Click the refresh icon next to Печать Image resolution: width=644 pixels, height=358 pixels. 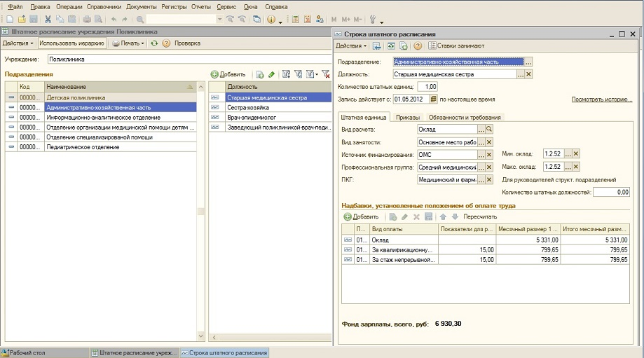pos(154,43)
